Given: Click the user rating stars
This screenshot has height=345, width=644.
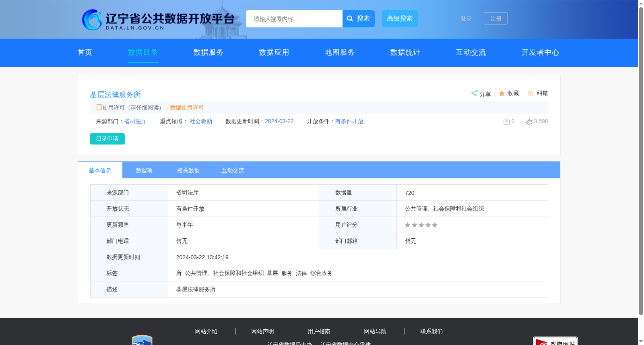Looking at the screenshot, I should pos(421,225).
